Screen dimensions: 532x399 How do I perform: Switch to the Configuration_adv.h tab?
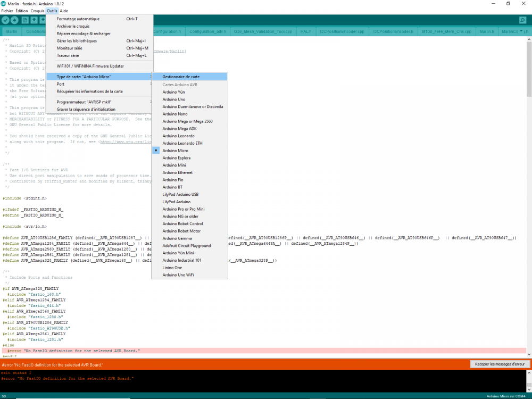(x=207, y=31)
